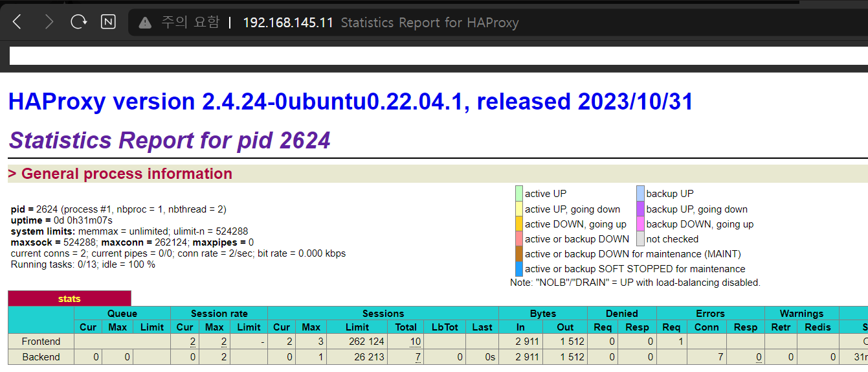Click the Statistics Report for pid 2624 heading

(170, 141)
